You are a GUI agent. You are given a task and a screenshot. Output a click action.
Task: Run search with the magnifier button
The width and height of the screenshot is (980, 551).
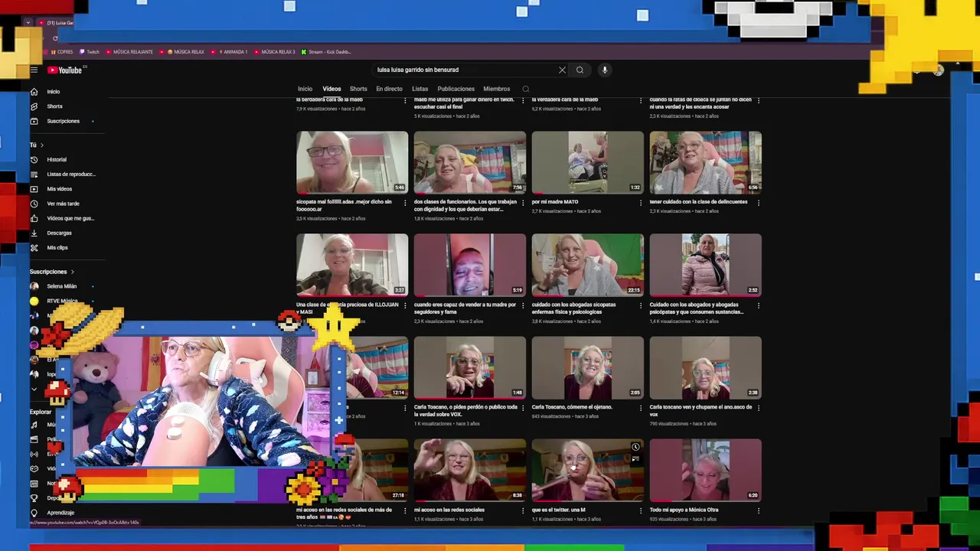[580, 70]
